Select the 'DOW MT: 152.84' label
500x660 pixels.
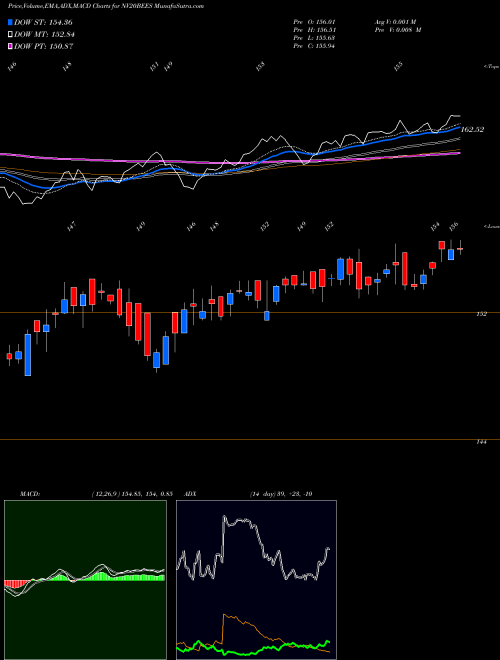click(x=44, y=35)
